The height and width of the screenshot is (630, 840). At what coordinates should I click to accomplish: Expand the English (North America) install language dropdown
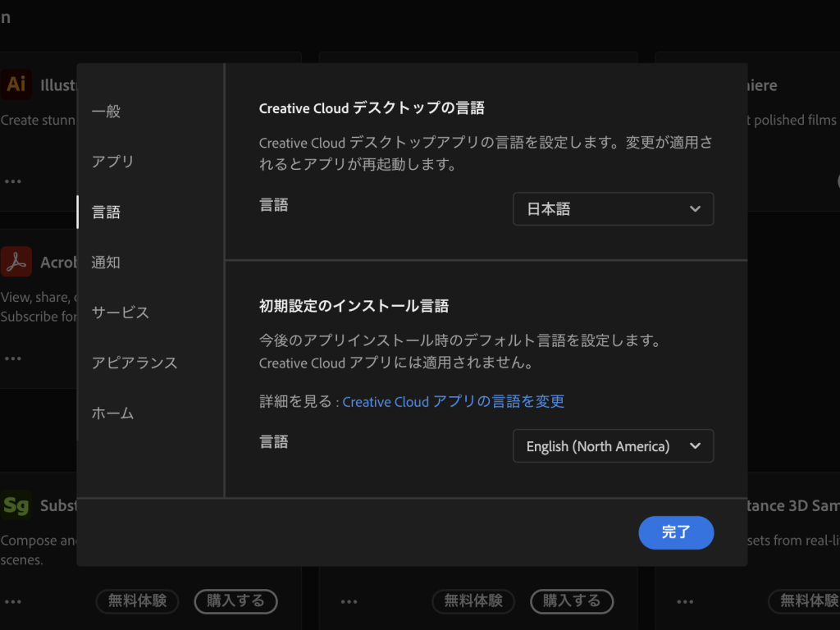pos(613,446)
